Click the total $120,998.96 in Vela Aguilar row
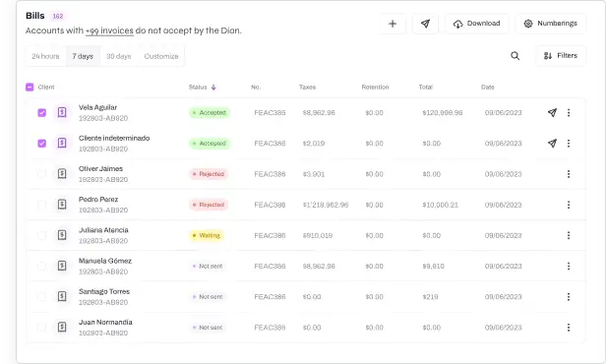The width and height of the screenshot is (606, 364). click(x=443, y=113)
